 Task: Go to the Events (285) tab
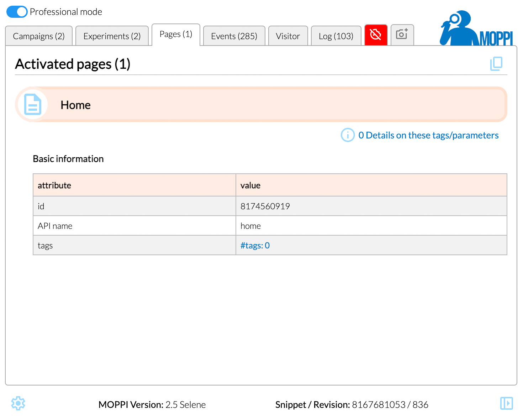[234, 36]
